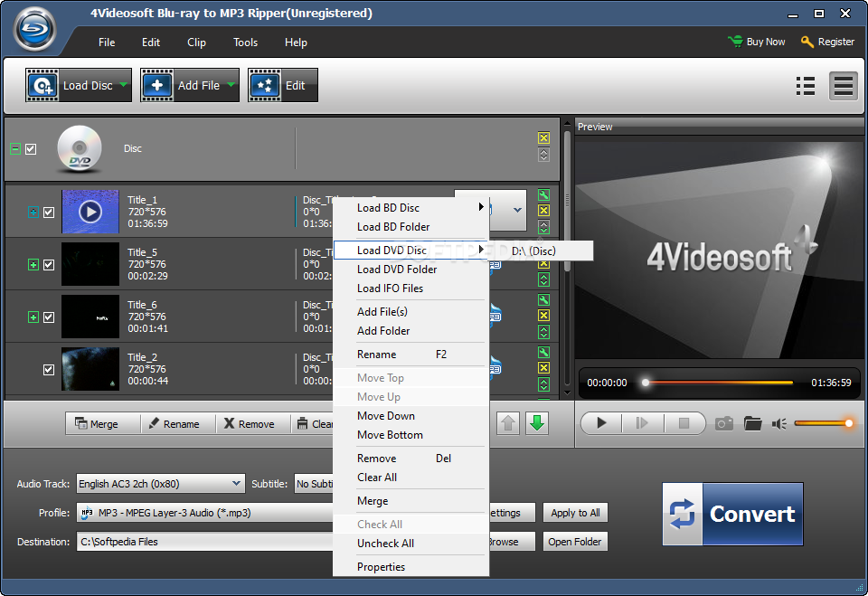Expand the Title_5 row
The width and height of the screenshot is (868, 596).
(x=33, y=265)
